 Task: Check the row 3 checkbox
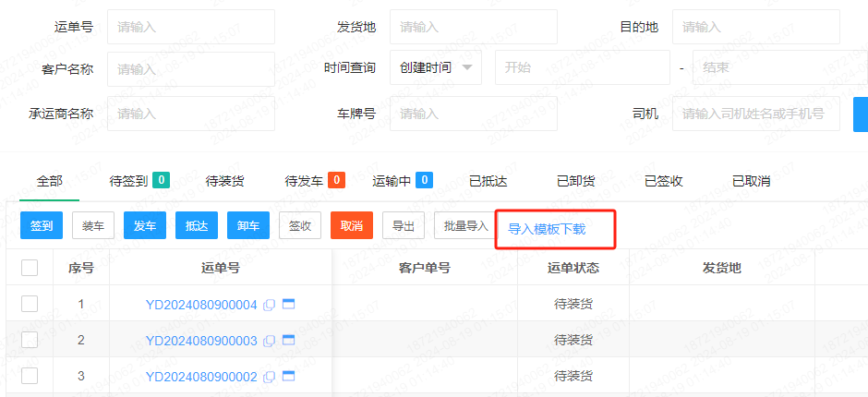tap(30, 376)
